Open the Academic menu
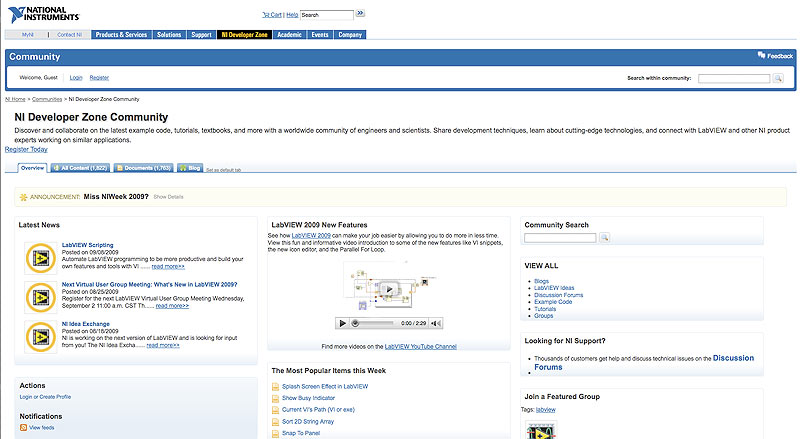800x439 pixels. (289, 35)
